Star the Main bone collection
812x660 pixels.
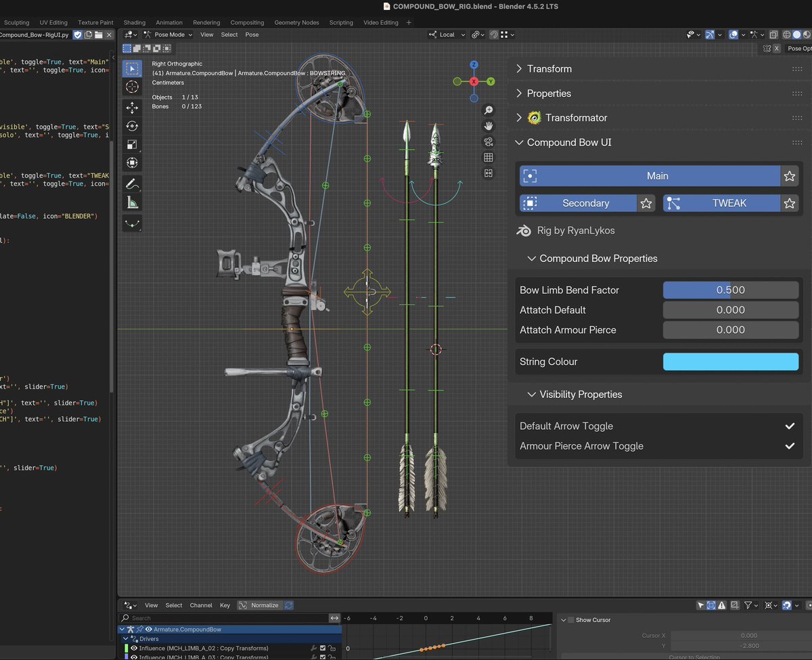pyautogui.click(x=790, y=176)
